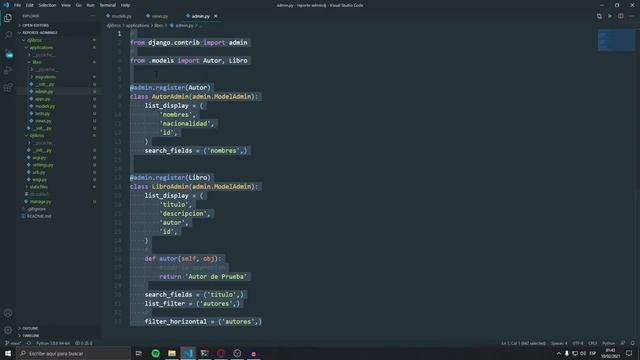640x360 pixels.
Task: Open File Explorer from the taskbar
Action: [x=172, y=353]
